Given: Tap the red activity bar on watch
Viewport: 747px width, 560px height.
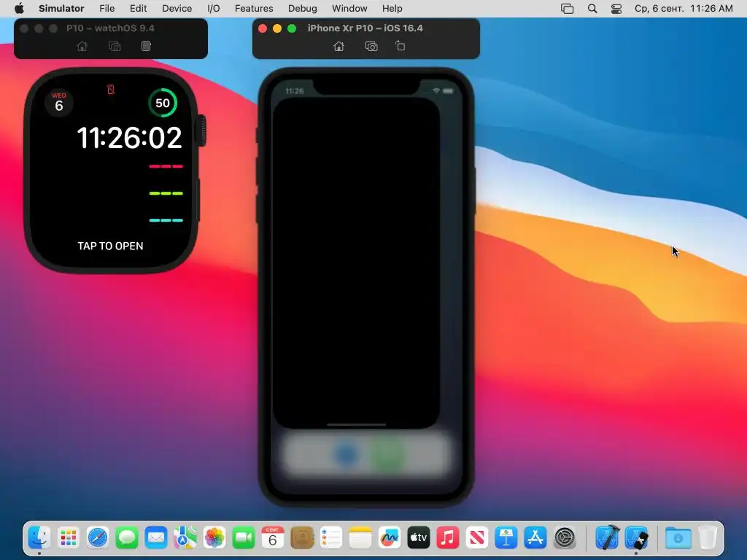Looking at the screenshot, I should [x=166, y=166].
